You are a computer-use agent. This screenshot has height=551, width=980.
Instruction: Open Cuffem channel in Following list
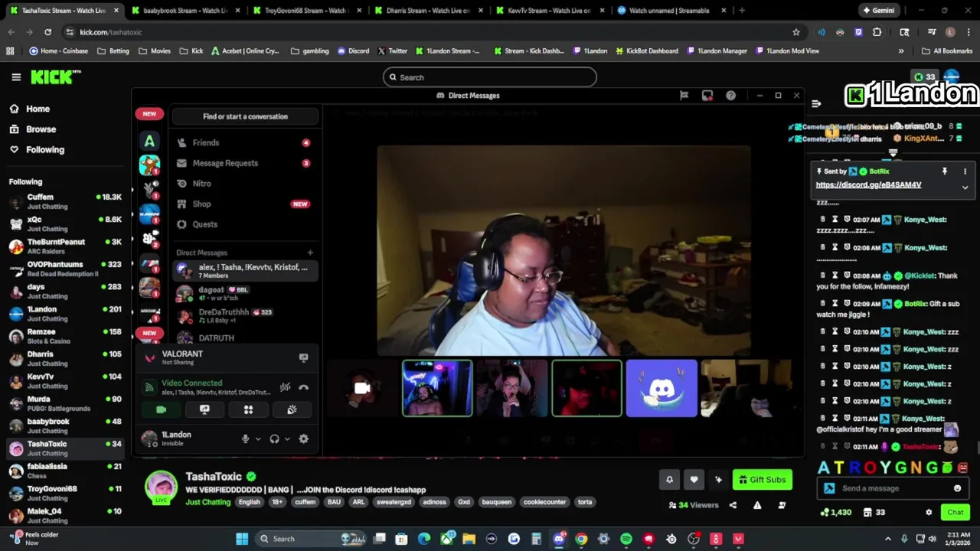(65, 201)
